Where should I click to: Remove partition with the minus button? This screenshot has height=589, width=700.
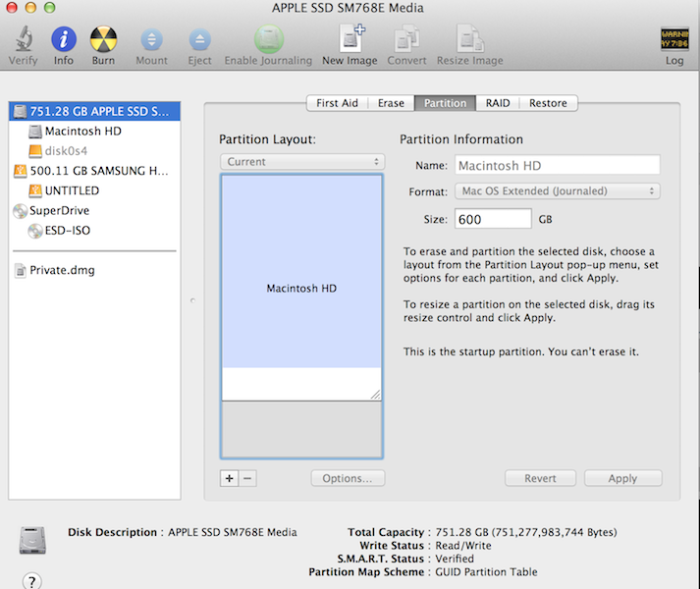(x=247, y=478)
